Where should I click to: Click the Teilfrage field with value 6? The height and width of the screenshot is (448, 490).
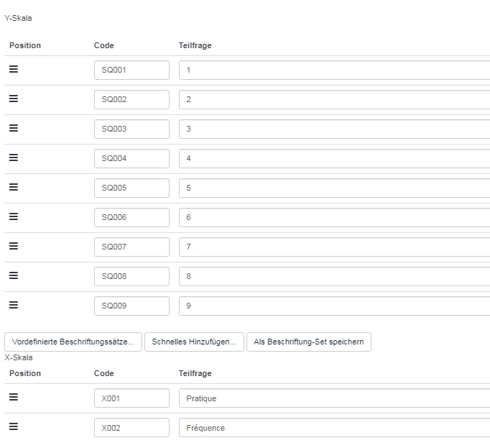(334, 217)
